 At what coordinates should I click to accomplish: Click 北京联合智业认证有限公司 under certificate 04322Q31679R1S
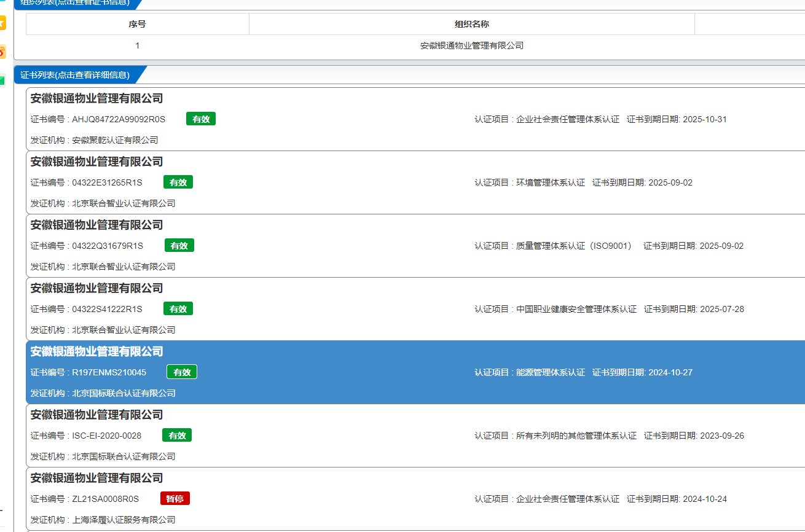pyautogui.click(x=124, y=267)
